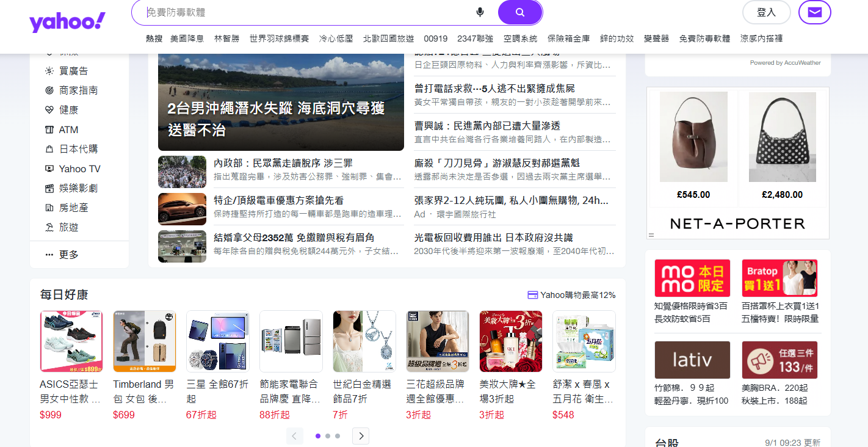Image resolution: width=868 pixels, height=447 pixels.
Task: Open the Yahoo mail envelope icon
Action: point(814,12)
